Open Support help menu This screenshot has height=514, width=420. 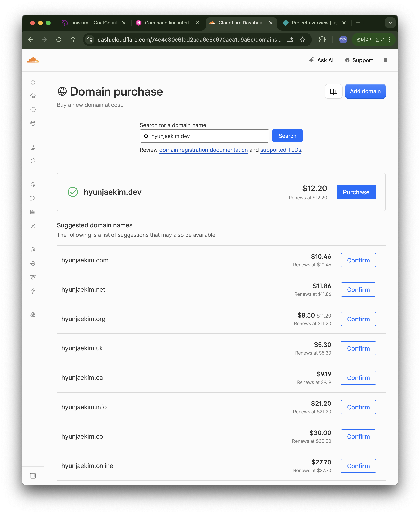[359, 60]
